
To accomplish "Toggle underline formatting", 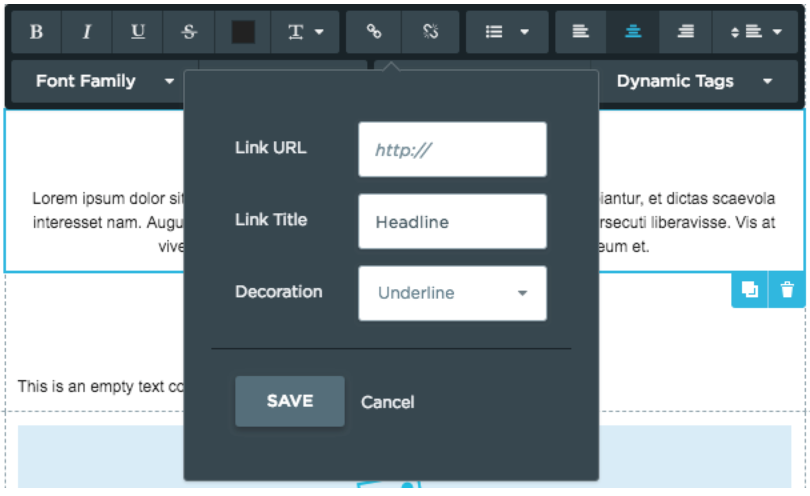I will (x=138, y=32).
